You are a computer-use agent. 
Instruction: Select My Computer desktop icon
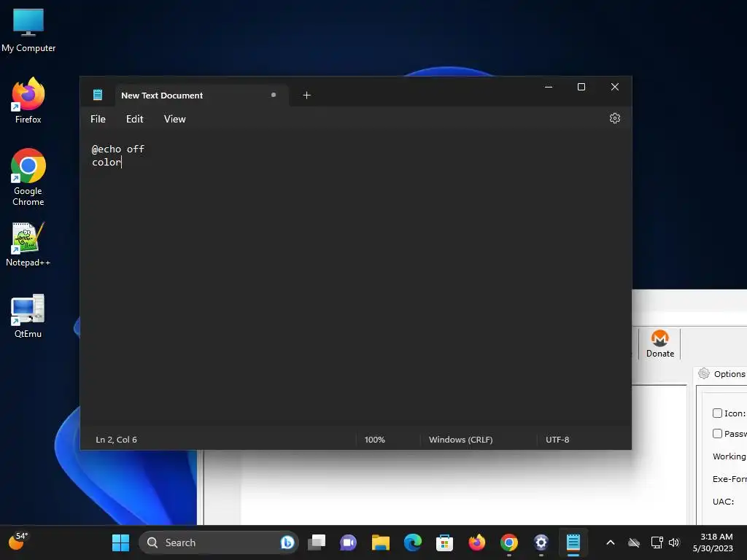(x=28, y=31)
